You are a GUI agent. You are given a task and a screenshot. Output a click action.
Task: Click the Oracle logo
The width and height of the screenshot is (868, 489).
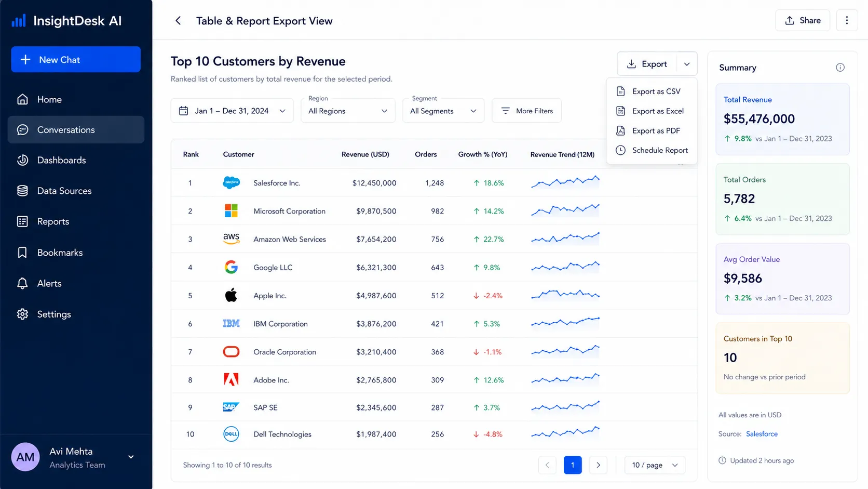[231, 352]
